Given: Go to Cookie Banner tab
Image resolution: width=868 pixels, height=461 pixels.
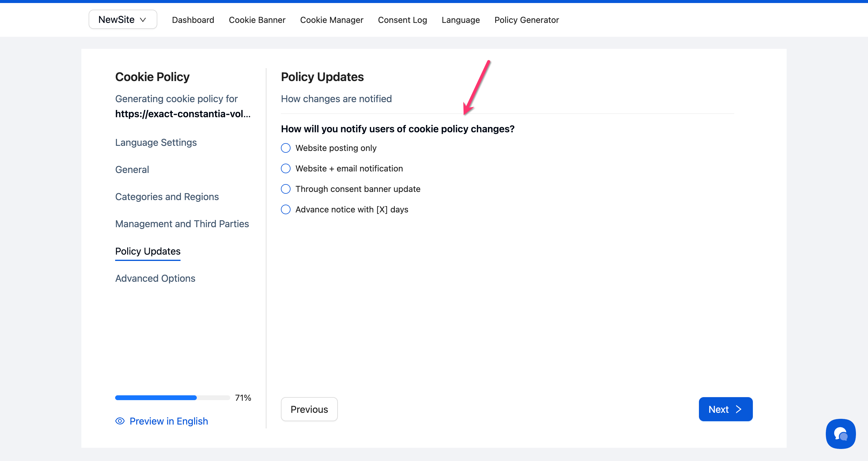Looking at the screenshot, I should point(257,20).
